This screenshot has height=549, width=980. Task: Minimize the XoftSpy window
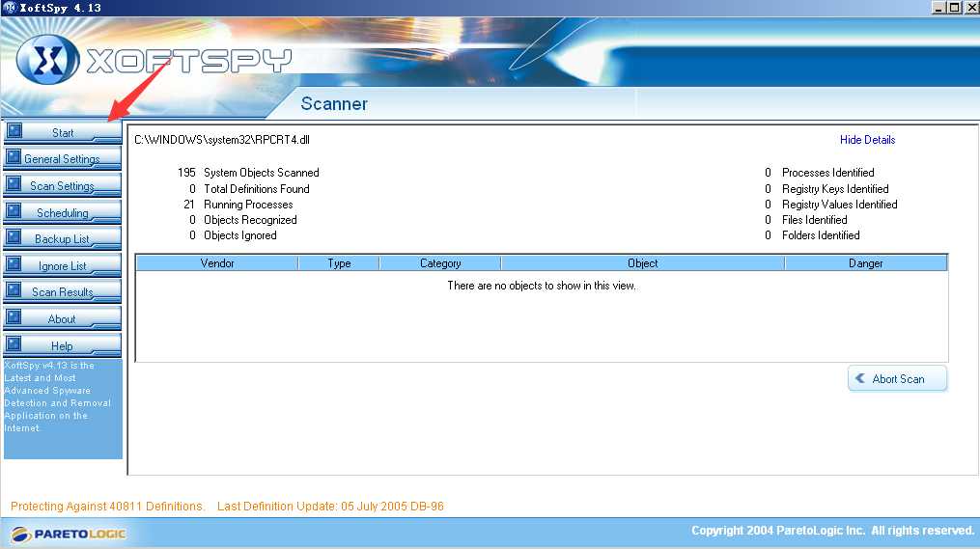coord(938,8)
